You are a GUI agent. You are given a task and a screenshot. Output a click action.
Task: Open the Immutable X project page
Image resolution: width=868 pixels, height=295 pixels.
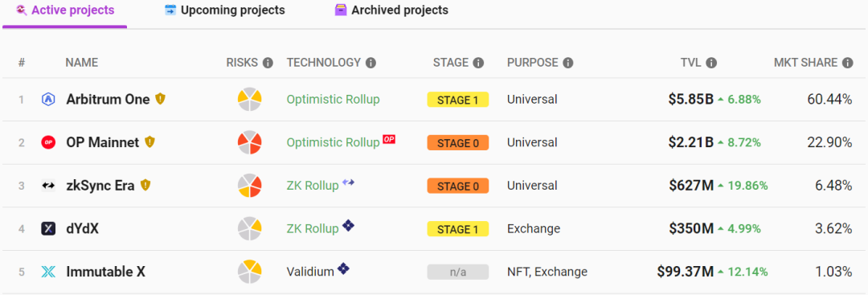(x=106, y=272)
